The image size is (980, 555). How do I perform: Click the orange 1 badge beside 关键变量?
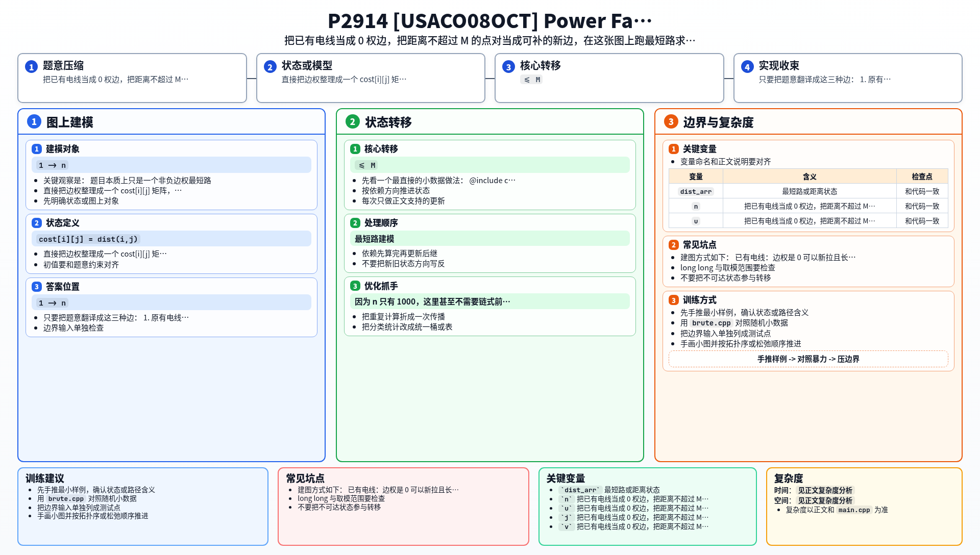point(674,149)
